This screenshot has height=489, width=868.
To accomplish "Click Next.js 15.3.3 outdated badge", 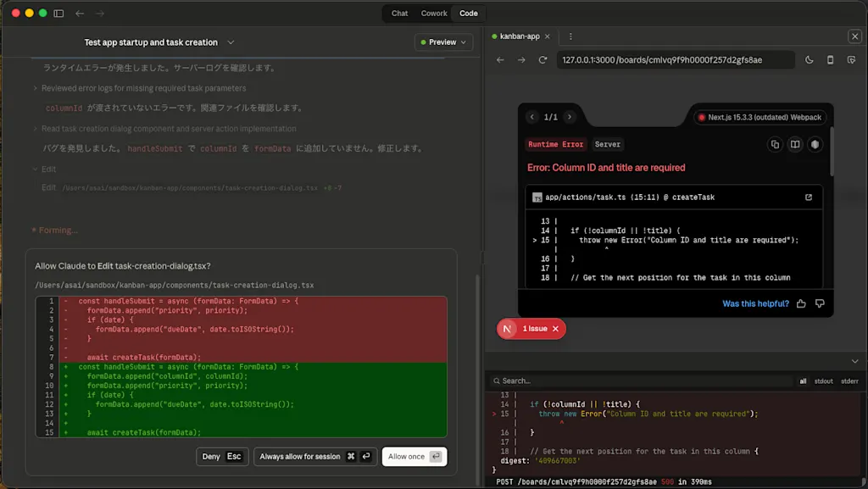I will pyautogui.click(x=759, y=117).
